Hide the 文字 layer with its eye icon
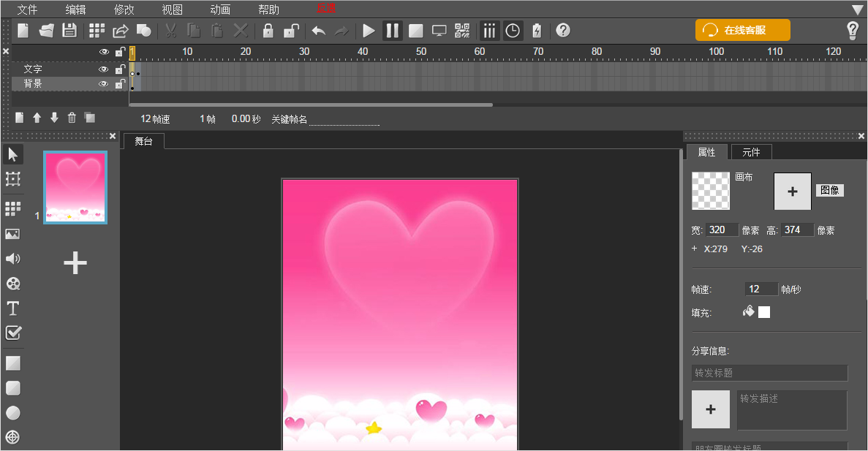This screenshot has height=451, width=868. (104, 69)
